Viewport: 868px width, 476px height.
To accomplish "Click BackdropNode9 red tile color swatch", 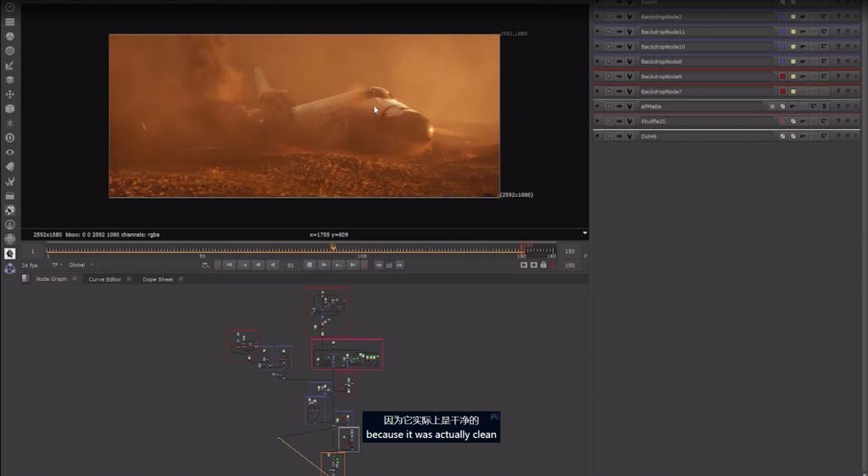I will pos(782,76).
